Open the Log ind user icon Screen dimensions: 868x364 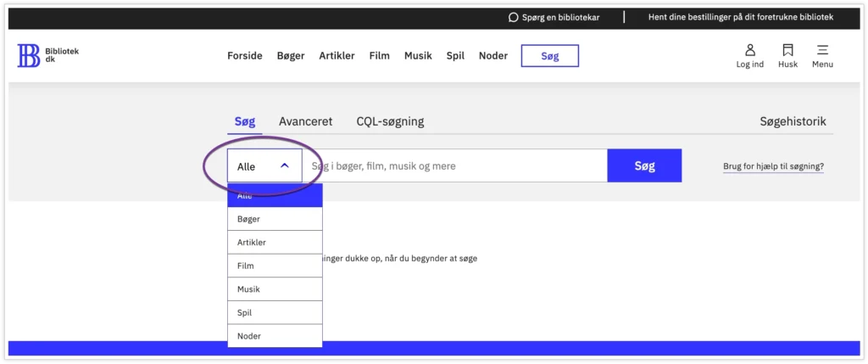tap(749, 50)
